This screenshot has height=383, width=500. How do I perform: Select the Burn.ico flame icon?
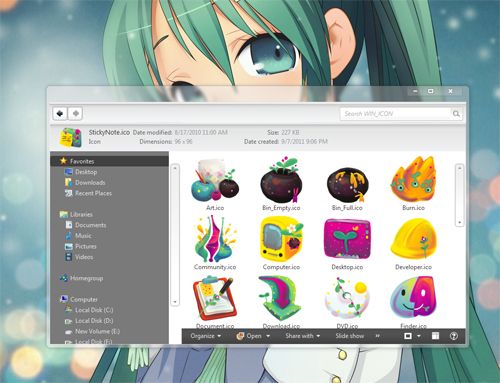413,180
